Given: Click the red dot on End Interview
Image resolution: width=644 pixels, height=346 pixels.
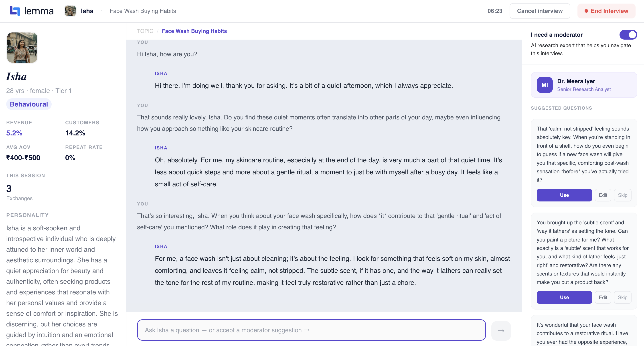Looking at the screenshot, I should coord(586,11).
